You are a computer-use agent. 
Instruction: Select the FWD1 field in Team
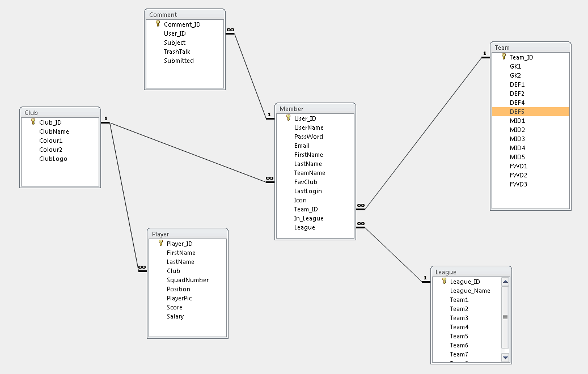[x=519, y=166]
